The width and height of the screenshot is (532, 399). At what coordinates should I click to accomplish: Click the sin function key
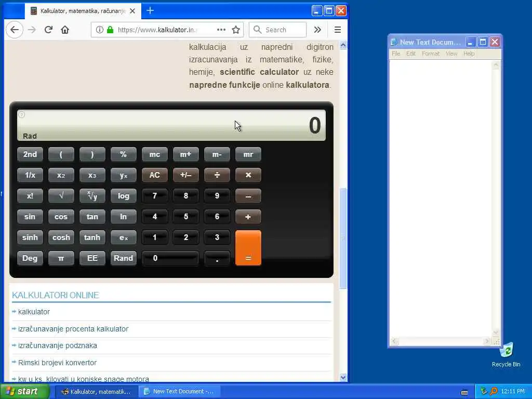[30, 217]
